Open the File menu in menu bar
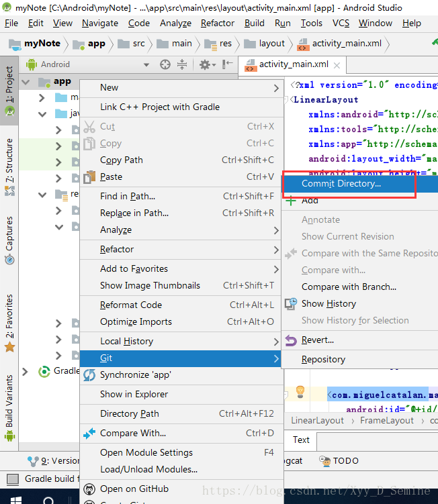The image size is (438, 504). (x=11, y=23)
